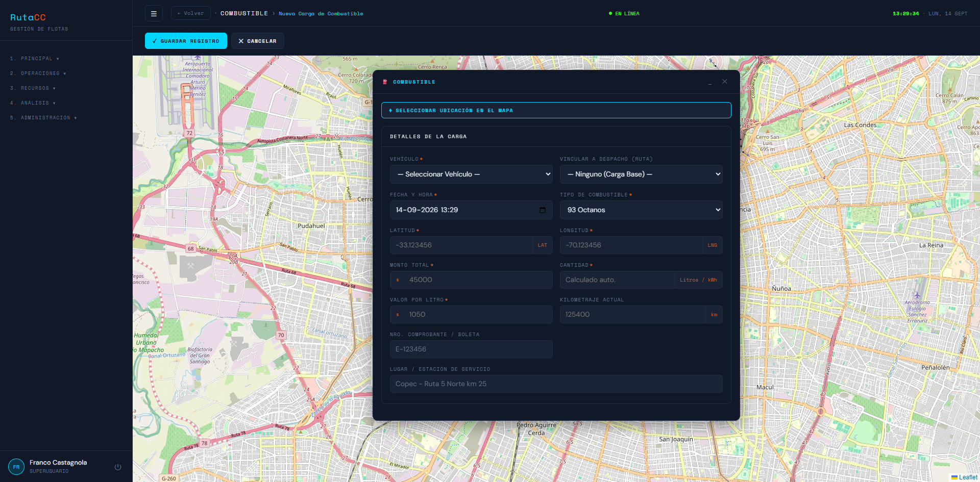This screenshot has width=980, height=482.
Task: Expand the Análisis menu
Action: point(33,103)
